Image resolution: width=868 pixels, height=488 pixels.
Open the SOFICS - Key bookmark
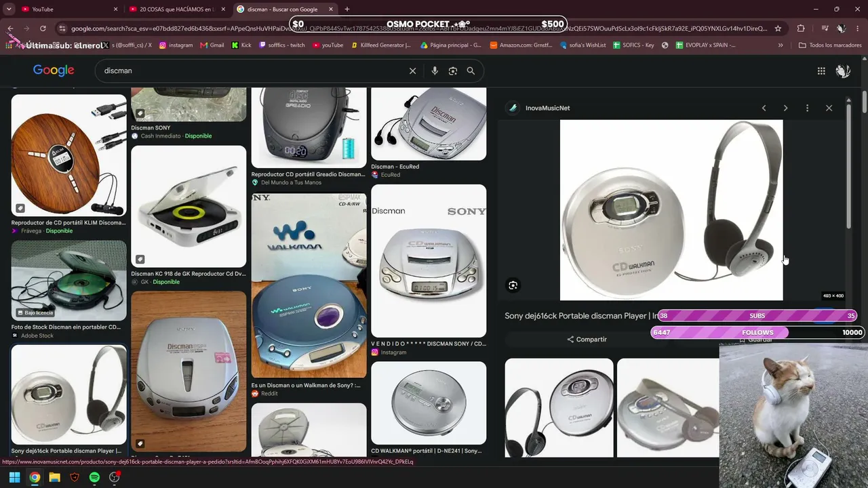633,45
